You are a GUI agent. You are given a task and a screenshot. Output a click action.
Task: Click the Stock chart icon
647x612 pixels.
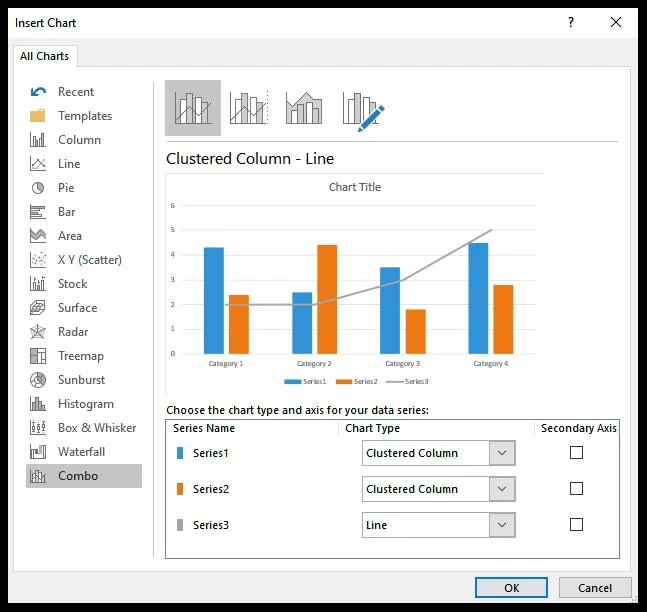point(38,284)
